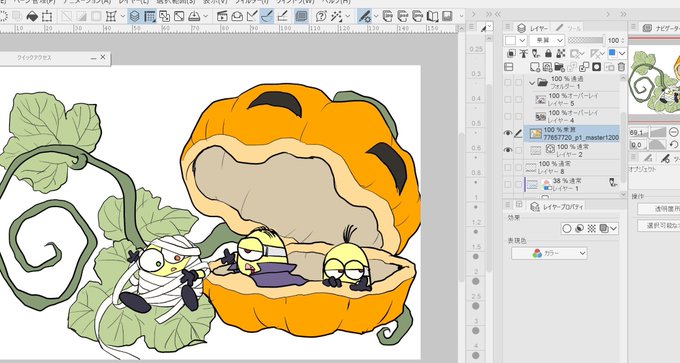Image resolution: width=680 pixels, height=363 pixels.
Task: Open the dropdown arrow after the mesh transform icon
Action: click(123, 17)
